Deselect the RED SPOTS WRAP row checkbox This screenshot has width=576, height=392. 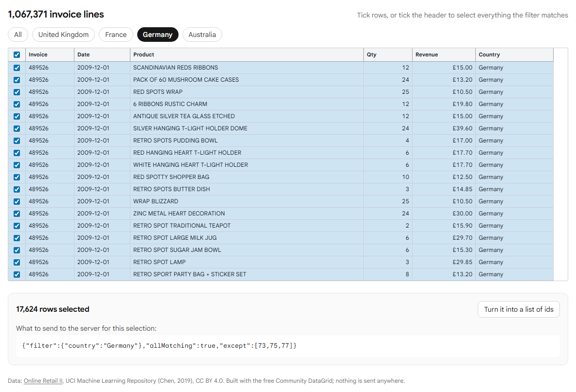(17, 92)
